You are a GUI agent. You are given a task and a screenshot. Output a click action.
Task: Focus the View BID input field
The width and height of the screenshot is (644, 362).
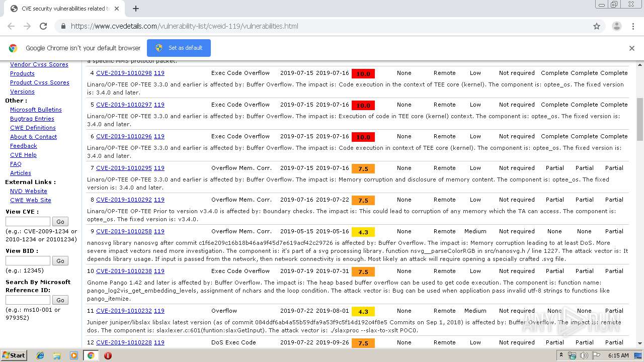point(28,260)
